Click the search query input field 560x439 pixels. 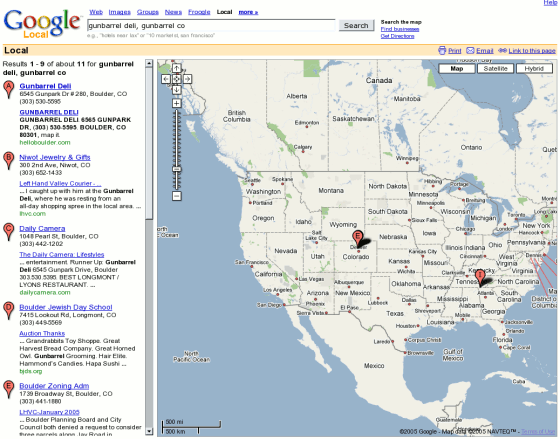211,25
